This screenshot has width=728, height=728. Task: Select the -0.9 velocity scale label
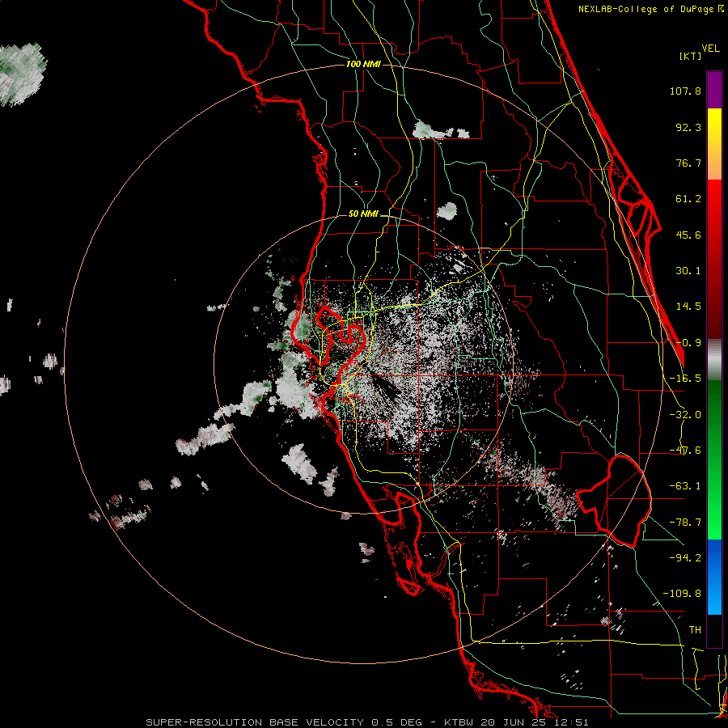tap(688, 343)
